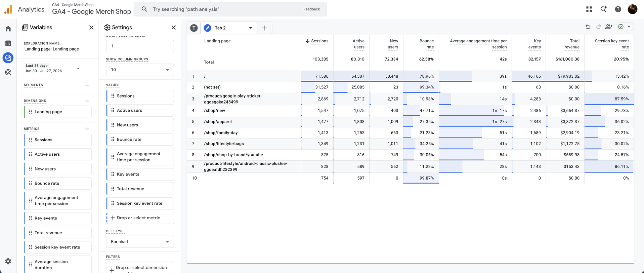The width and height of the screenshot is (644, 273).
Task: Add a dimension with the plus icon
Action: (87, 101)
